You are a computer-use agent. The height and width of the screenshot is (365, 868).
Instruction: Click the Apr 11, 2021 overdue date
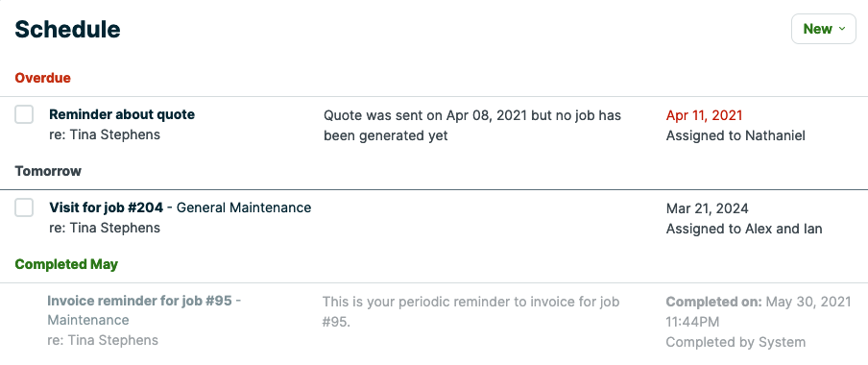point(704,115)
